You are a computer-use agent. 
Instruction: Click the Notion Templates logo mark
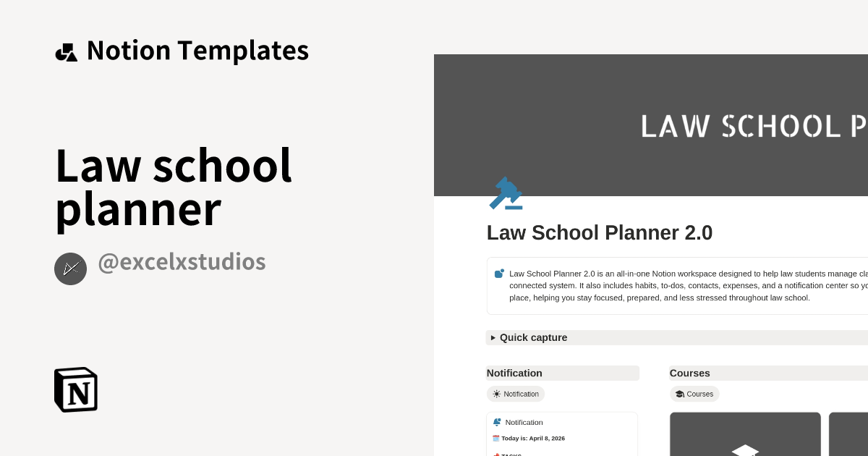click(x=67, y=51)
